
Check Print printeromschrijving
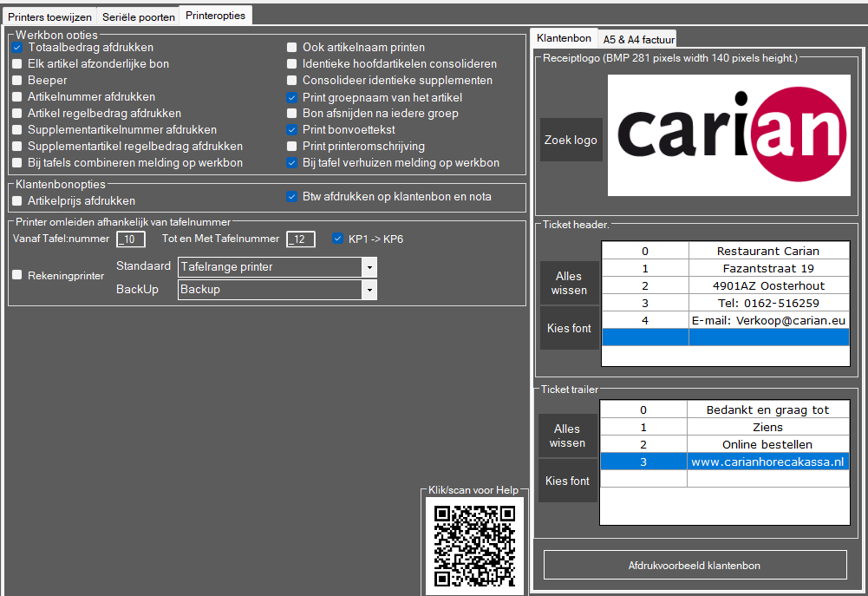[x=291, y=147]
